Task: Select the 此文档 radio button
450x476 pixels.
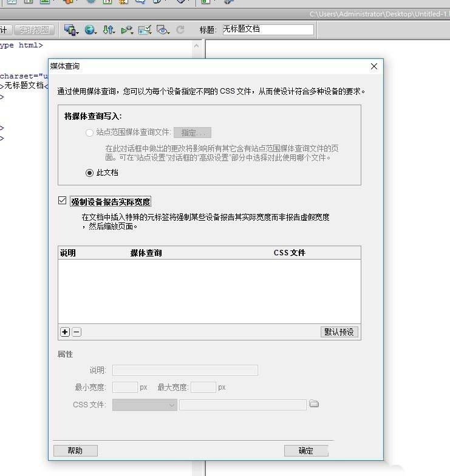Action: 90,173
